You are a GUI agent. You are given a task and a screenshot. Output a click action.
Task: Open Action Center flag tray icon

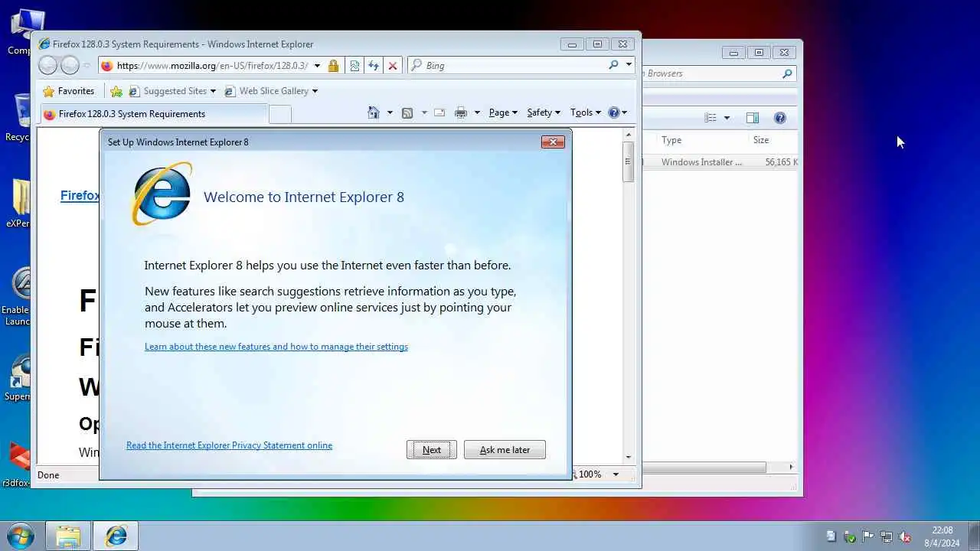pyautogui.click(x=868, y=536)
